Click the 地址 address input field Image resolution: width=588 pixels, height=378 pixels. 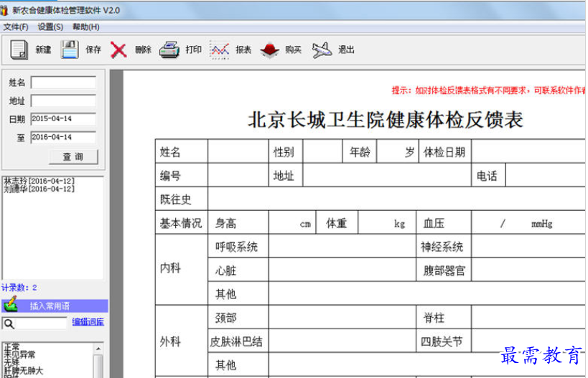(63, 101)
